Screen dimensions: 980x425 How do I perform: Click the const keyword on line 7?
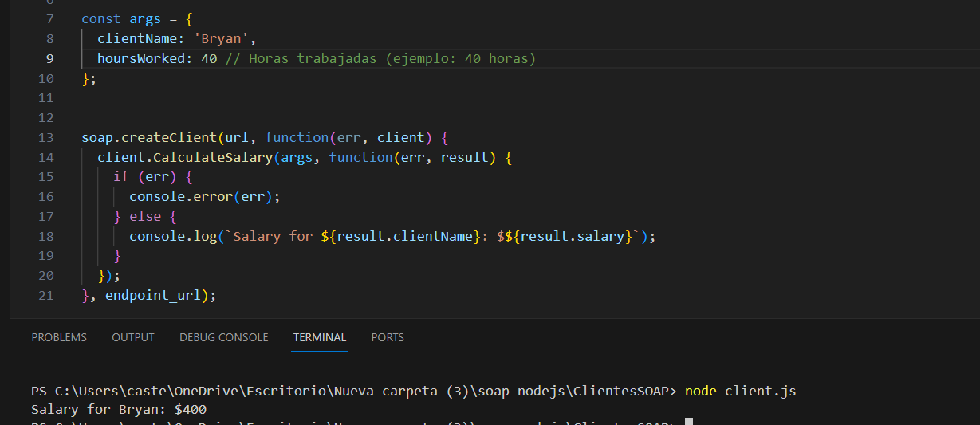point(101,18)
